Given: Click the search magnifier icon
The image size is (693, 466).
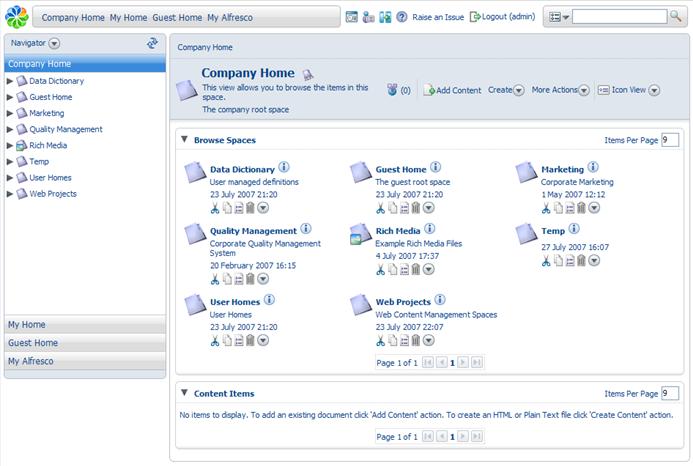Looking at the screenshot, I should (x=675, y=16).
